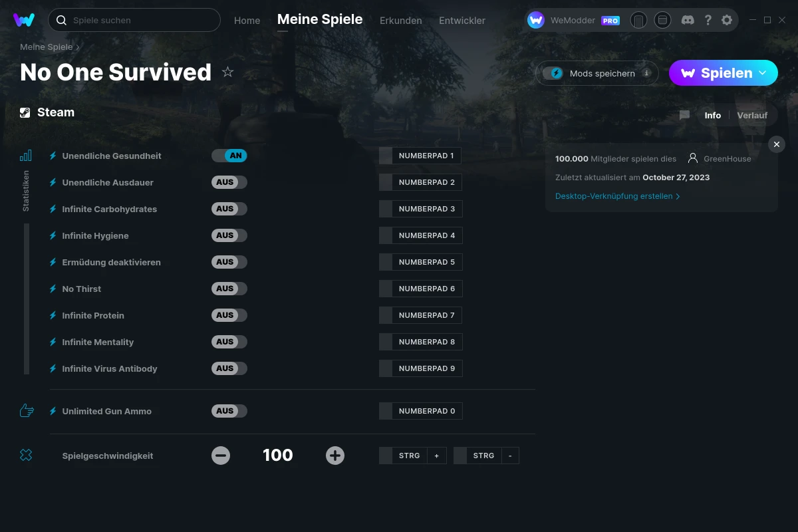The height and width of the screenshot is (532, 798).
Task: Click the WeMod logo icon
Action: [24, 20]
